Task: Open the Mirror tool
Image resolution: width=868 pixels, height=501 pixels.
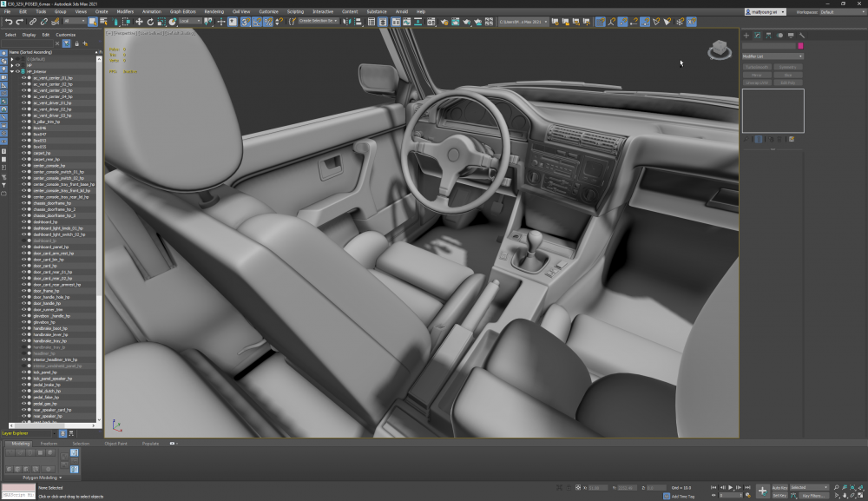Action: (346, 22)
